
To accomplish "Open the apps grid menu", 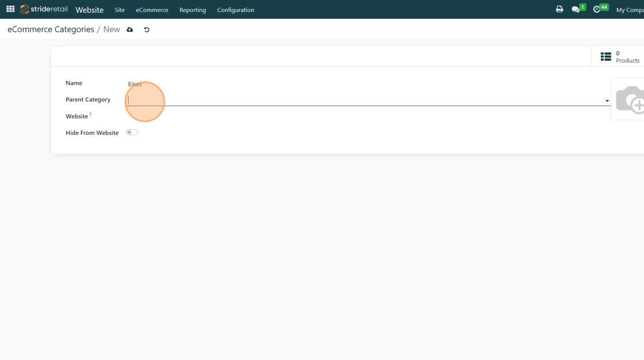I will [10, 9].
